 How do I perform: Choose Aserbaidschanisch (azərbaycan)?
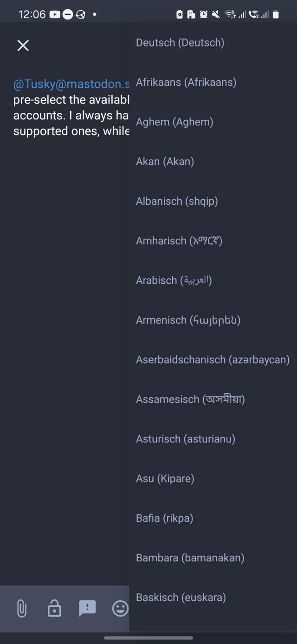point(213,360)
